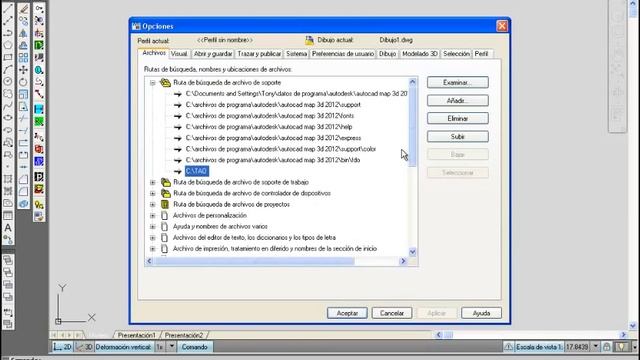Switch to the 'Trazar y publicar' tab
640x360 pixels.
pyautogui.click(x=259, y=54)
